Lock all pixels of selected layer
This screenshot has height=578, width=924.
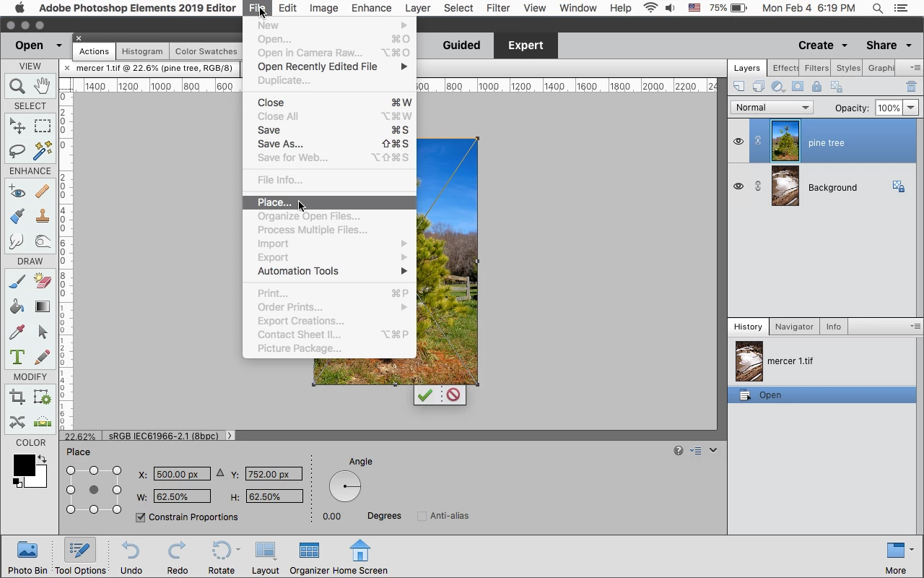click(816, 87)
